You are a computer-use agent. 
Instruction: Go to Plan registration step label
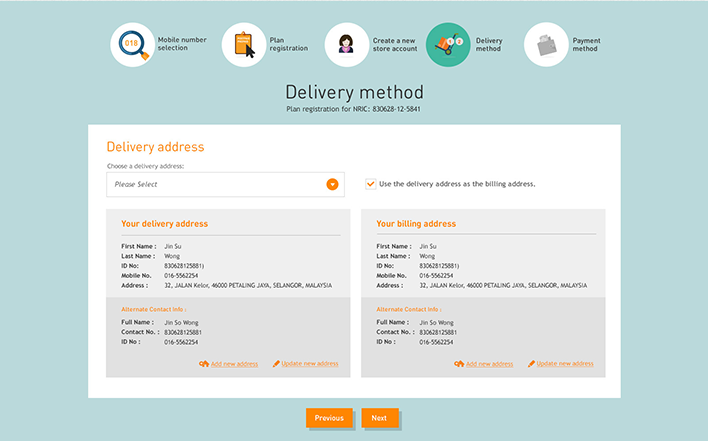284,45
